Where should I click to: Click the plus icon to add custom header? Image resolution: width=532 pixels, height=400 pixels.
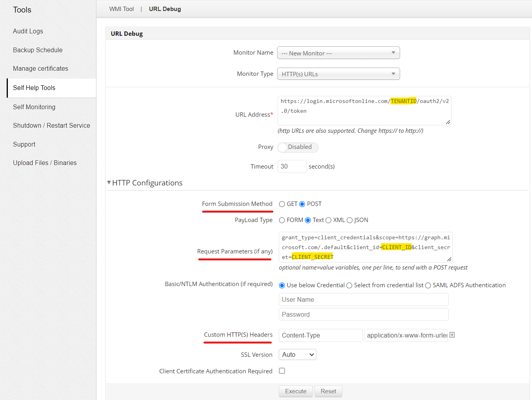452,335
